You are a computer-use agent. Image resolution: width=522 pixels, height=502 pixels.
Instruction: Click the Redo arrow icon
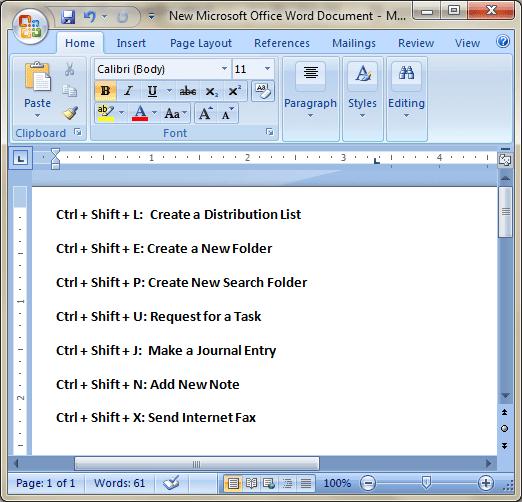point(122,17)
